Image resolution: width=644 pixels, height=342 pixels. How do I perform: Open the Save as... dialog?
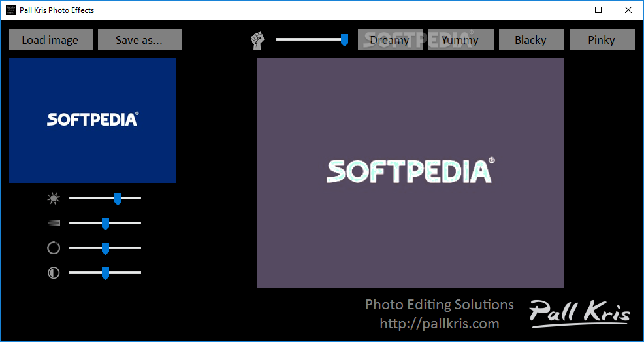pos(140,40)
